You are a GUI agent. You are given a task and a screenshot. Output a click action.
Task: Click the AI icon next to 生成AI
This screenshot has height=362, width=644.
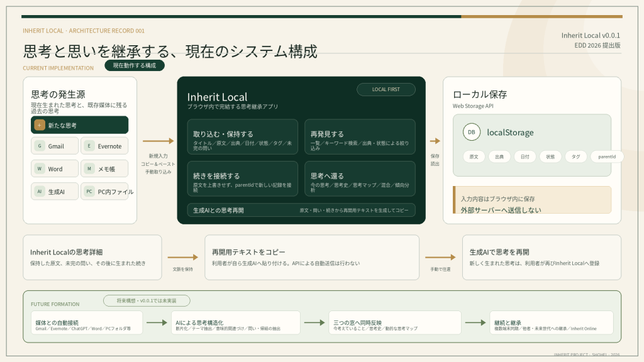point(40,191)
